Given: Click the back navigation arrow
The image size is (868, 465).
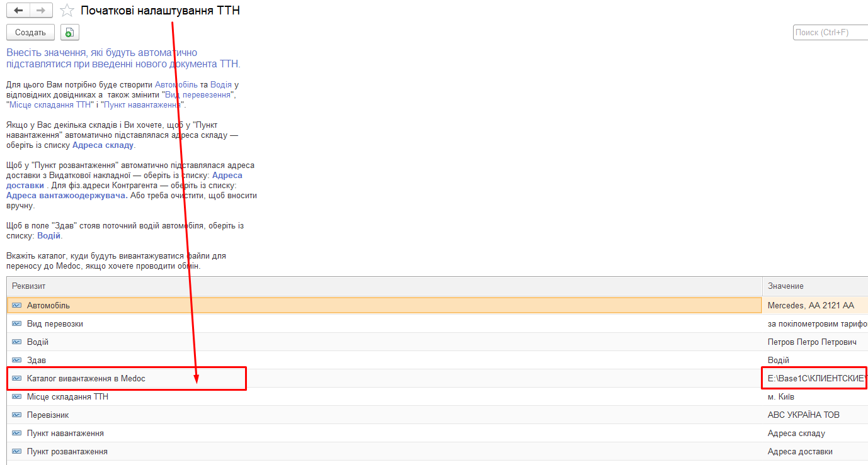Looking at the screenshot, I should 18,11.
